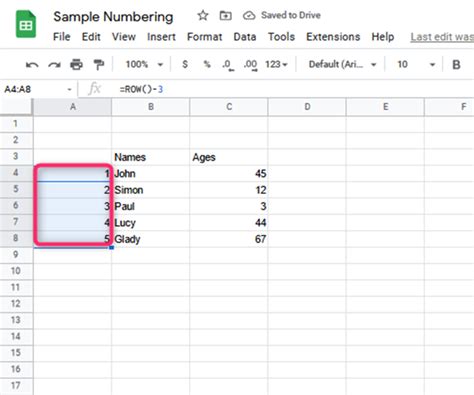Select column A header
The height and width of the screenshot is (395, 474).
pos(72,107)
